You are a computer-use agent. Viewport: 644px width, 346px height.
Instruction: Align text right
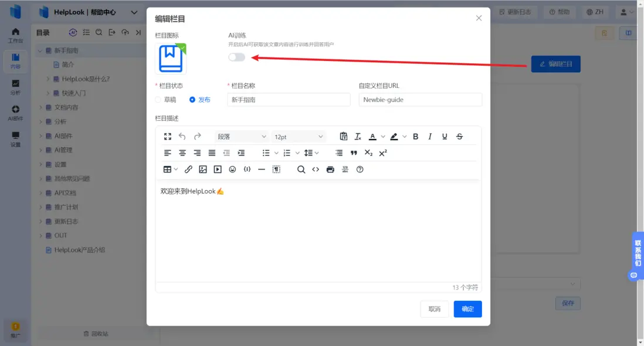tap(197, 153)
